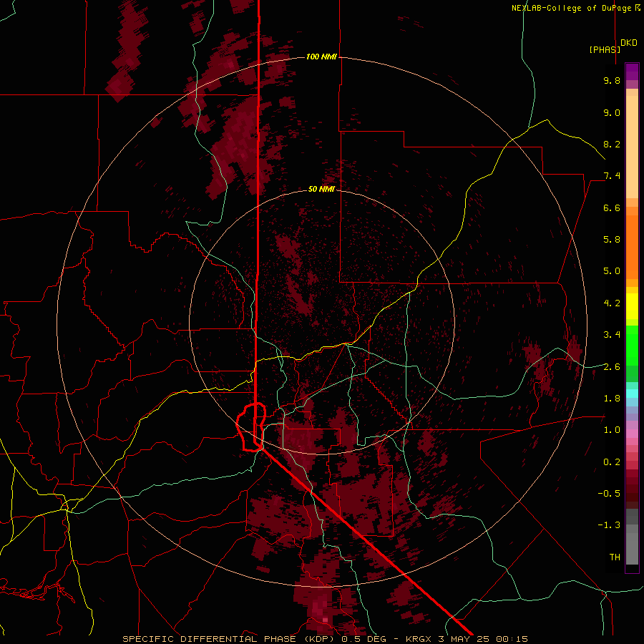This screenshot has width=644, height=644.
Task: Click the [PHAS] units label
Action: pos(605,49)
